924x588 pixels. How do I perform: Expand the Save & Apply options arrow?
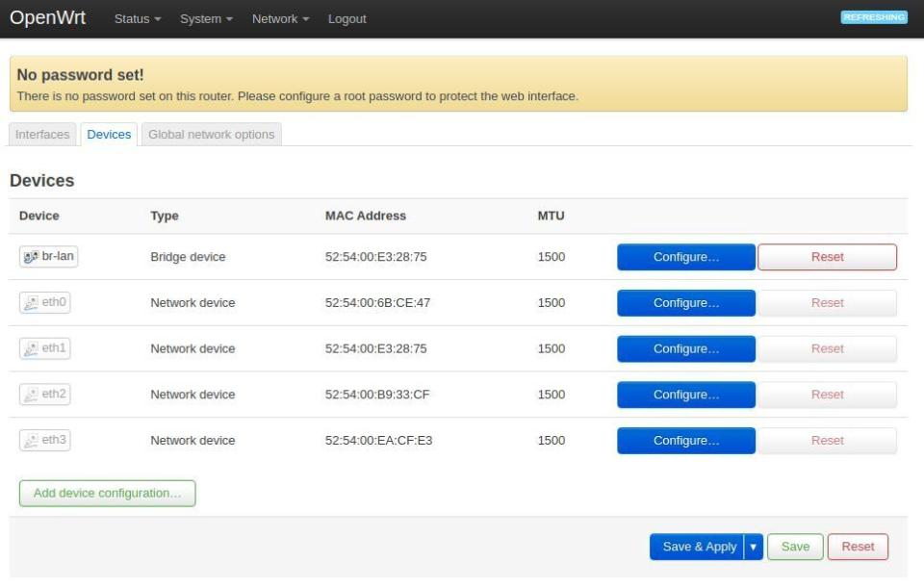(x=753, y=547)
